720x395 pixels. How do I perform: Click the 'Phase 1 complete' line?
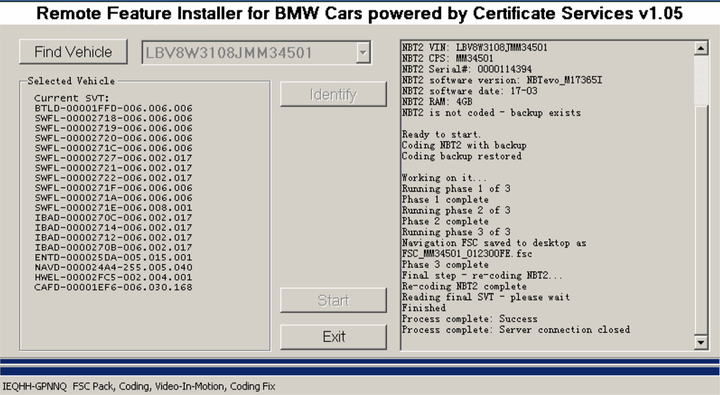pyautogui.click(x=445, y=200)
